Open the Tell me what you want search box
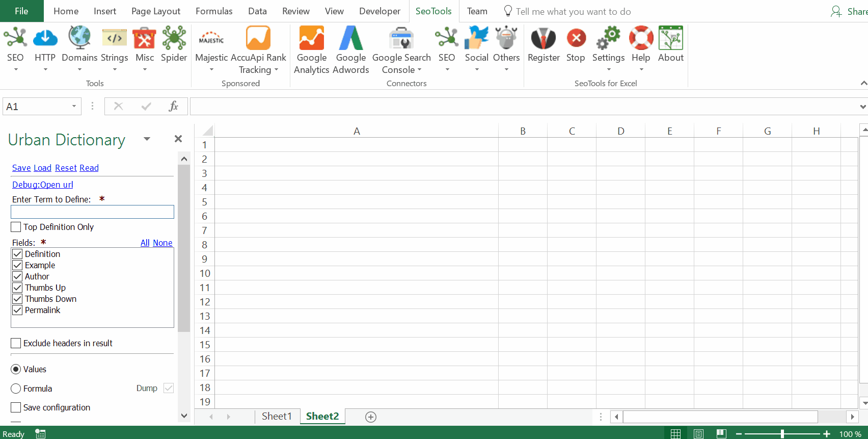The width and height of the screenshot is (868, 439). point(573,11)
